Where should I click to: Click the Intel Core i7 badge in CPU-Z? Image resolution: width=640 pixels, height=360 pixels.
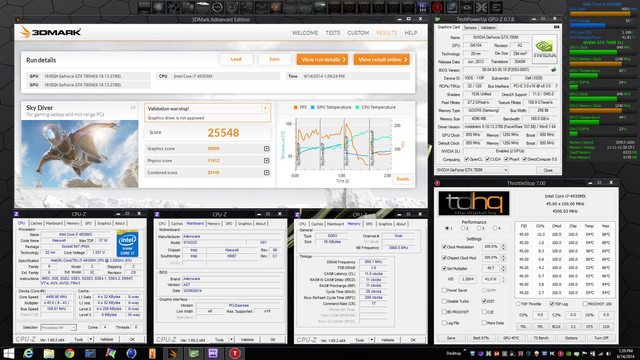[127, 244]
